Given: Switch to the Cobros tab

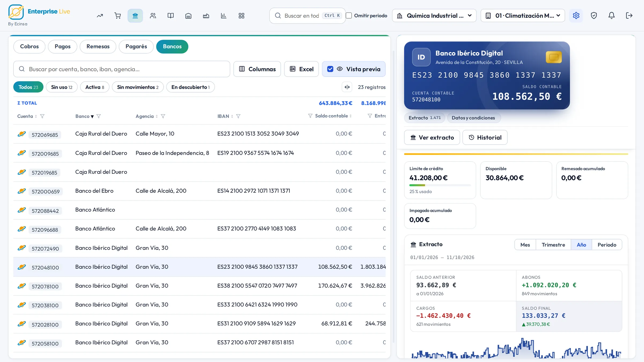Looking at the screenshot, I should point(29,46).
